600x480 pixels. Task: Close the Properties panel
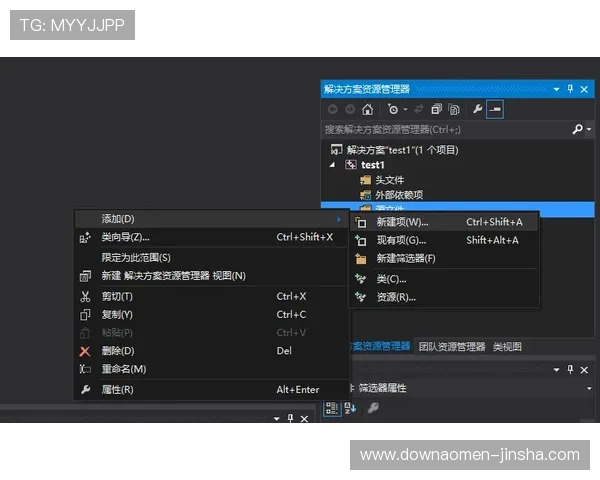point(584,370)
